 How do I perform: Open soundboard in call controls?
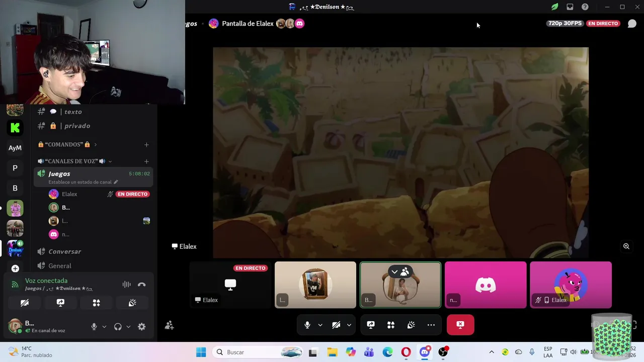(411, 325)
